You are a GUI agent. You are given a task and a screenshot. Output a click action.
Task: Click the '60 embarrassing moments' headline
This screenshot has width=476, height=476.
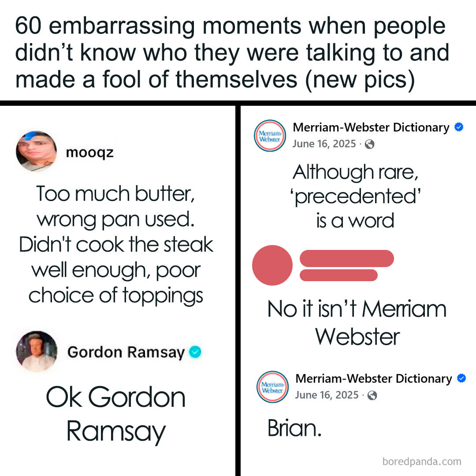[x=232, y=53]
